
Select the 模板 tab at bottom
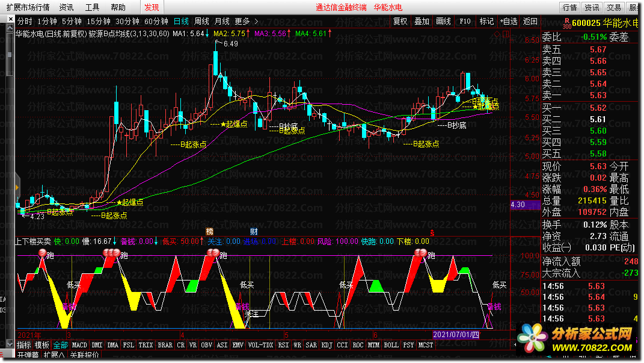point(42,345)
